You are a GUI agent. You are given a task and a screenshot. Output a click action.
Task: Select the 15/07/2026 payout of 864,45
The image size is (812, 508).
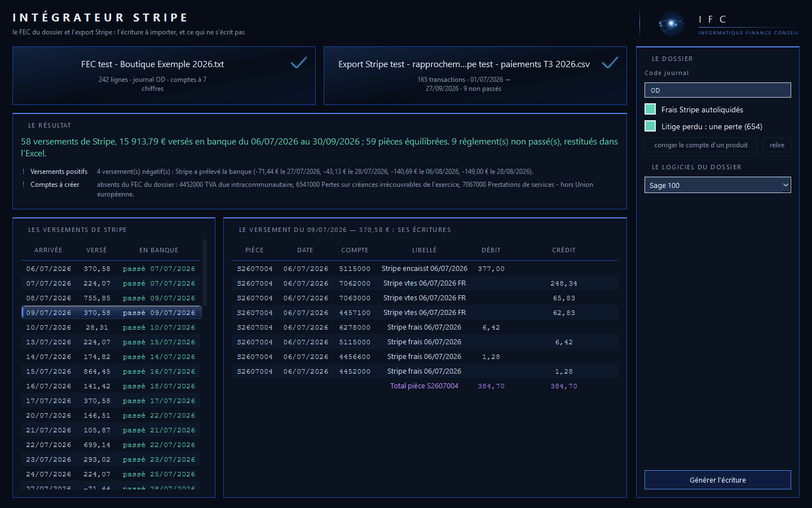pyautogui.click(x=111, y=371)
